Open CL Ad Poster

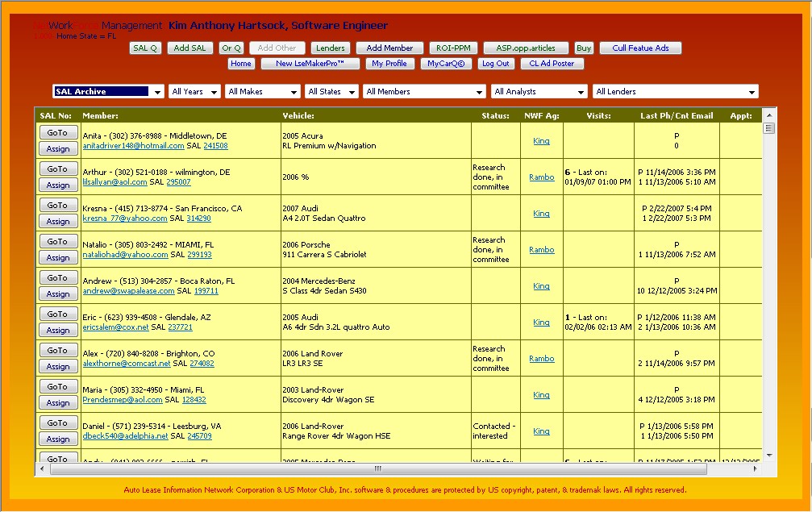552,64
